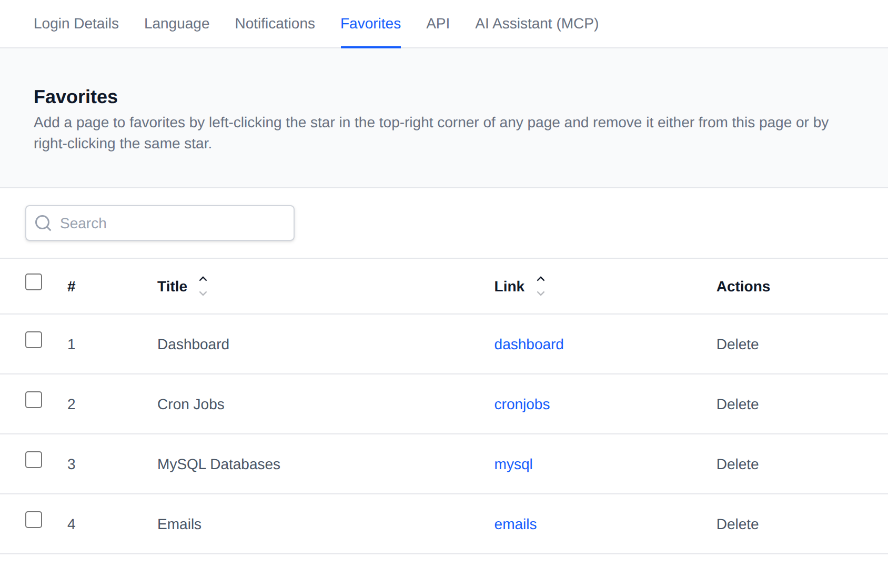Viewport: 888px width, 588px height.
Task: Click the '#' column header
Action: pos(72,287)
